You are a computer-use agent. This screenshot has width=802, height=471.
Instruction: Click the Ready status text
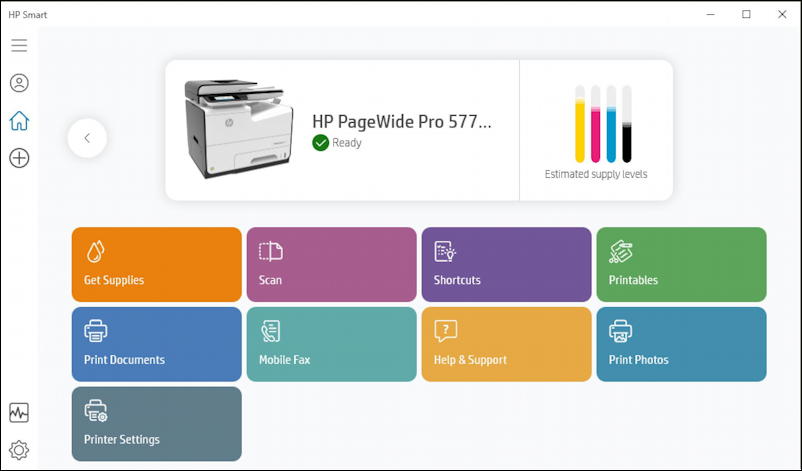(x=347, y=143)
